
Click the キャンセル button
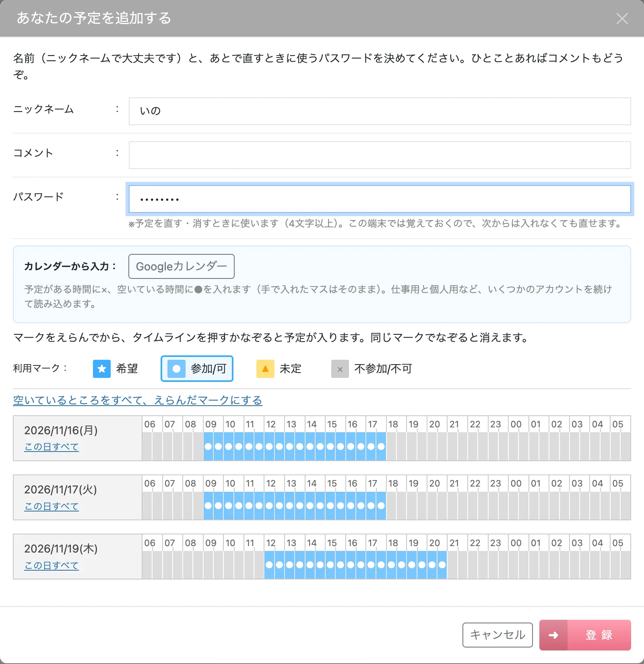click(x=497, y=635)
